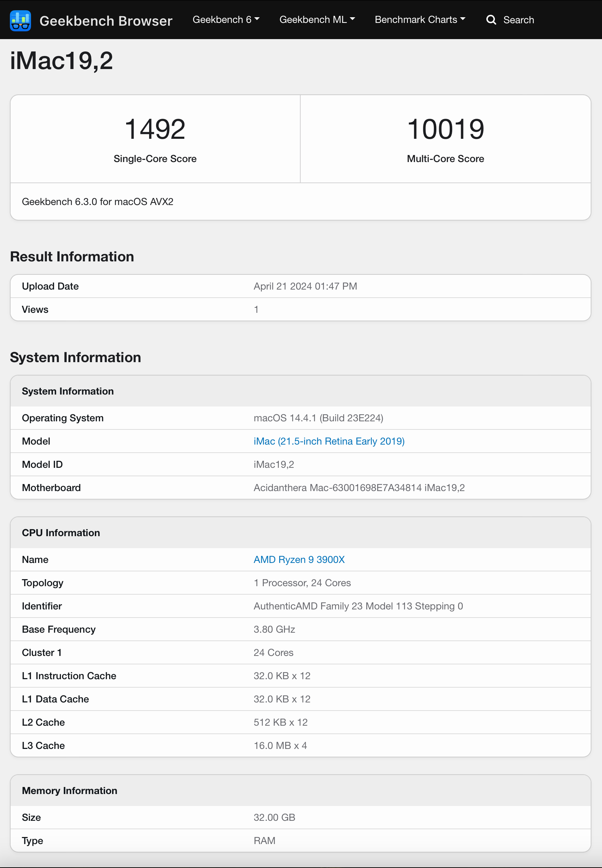
Task: Click the Upload Date label
Action: click(x=50, y=286)
